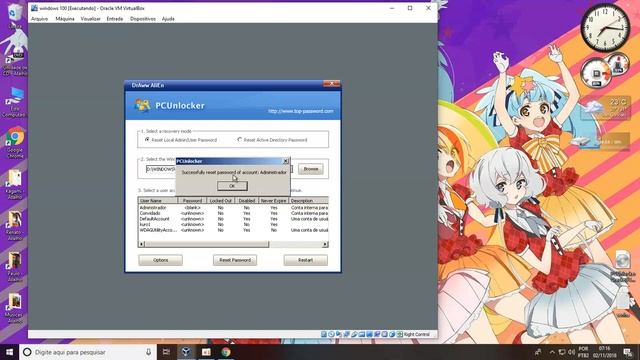Click the mouse integration icon in VirtualBox status bar
This screenshot has height=360, width=640.
coord(392,334)
